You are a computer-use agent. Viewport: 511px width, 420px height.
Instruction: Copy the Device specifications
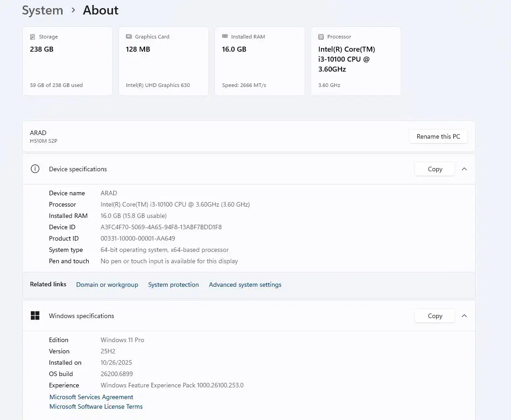[434, 169]
